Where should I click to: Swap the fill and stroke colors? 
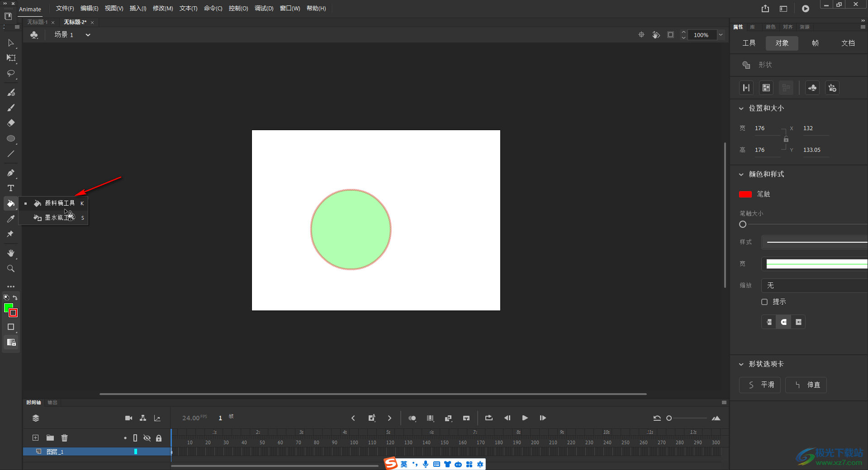click(15, 297)
